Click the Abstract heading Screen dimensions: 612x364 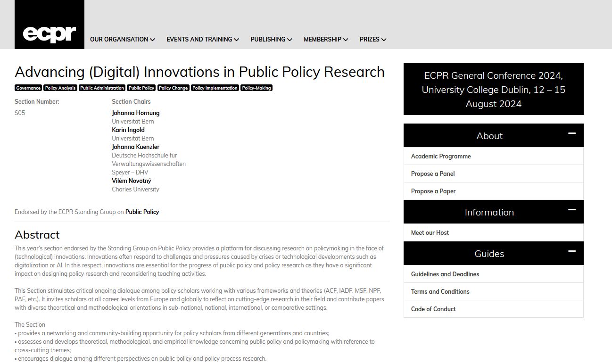tap(37, 235)
